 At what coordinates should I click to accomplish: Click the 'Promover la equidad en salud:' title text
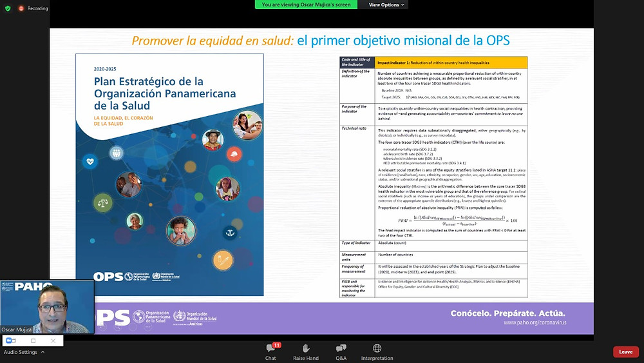coord(213,41)
